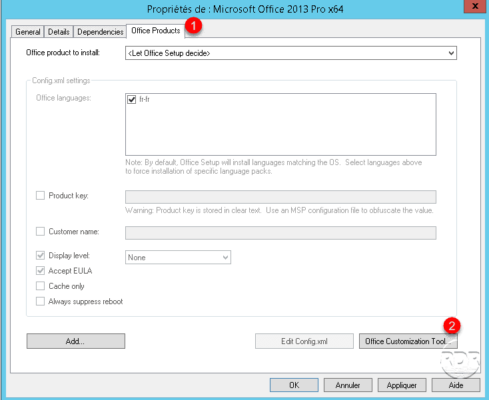Enable the Customer name checkbox
This screenshot has height=400, width=489.
(40, 231)
